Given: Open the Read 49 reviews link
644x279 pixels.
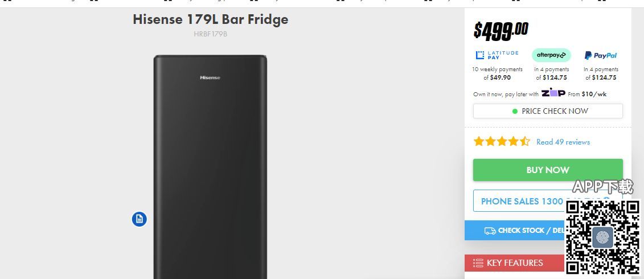Looking at the screenshot, I should (x=563, y=142).
